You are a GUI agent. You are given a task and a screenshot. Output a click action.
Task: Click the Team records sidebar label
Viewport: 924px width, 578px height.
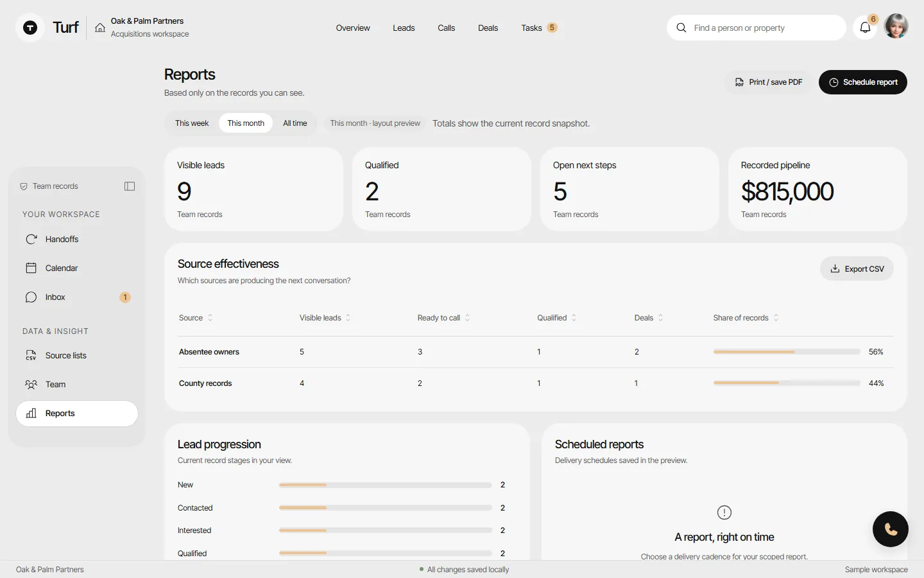pyautogui.click(x=55, y=186)
